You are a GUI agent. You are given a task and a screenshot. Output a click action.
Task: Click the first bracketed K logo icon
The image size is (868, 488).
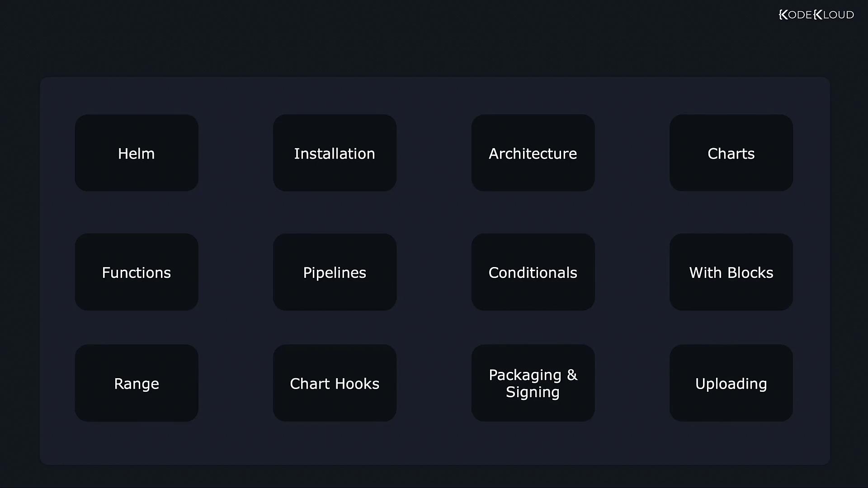coord(783,15)
